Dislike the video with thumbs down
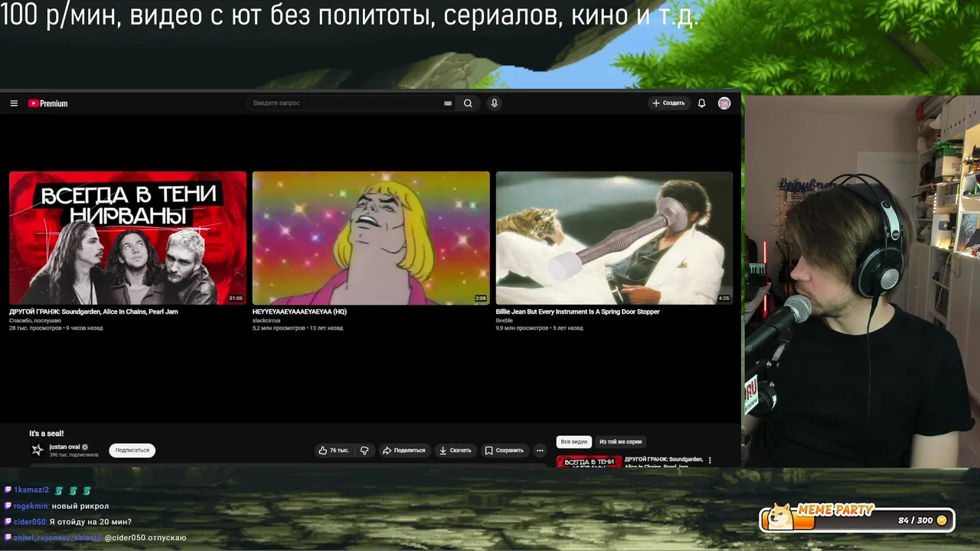Screen dimensions: 980x551 364,451
